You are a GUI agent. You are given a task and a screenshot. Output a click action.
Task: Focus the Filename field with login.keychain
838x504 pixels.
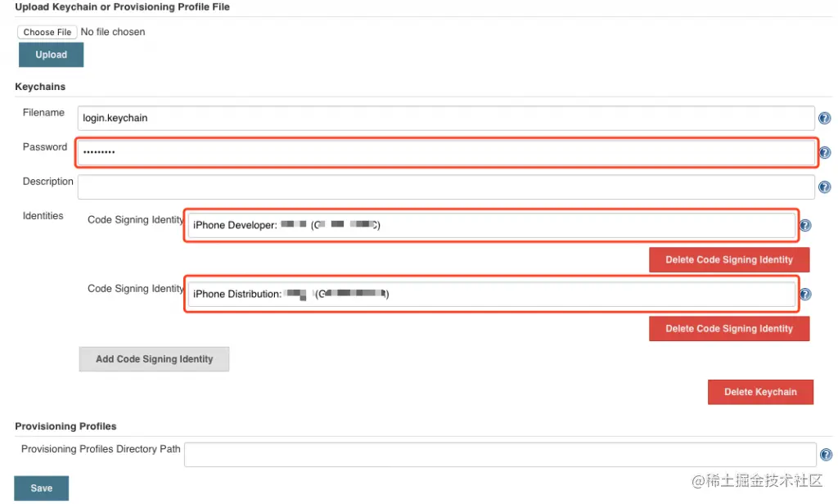click(446, 118)
